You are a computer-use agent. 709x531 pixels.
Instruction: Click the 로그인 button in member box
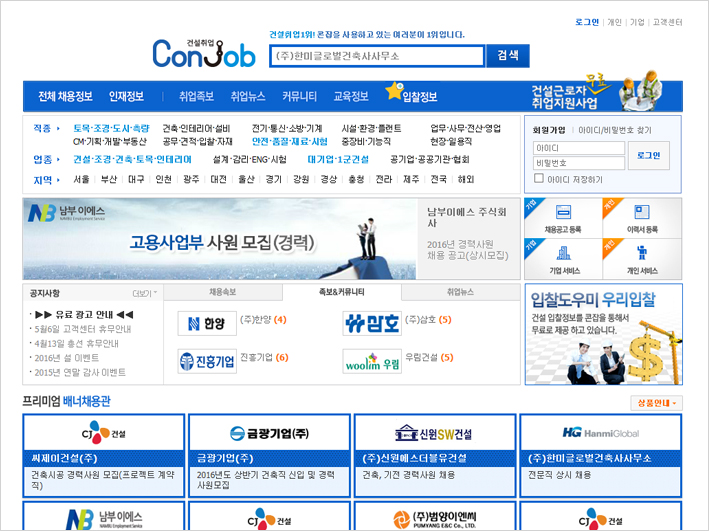pos(648,155)
